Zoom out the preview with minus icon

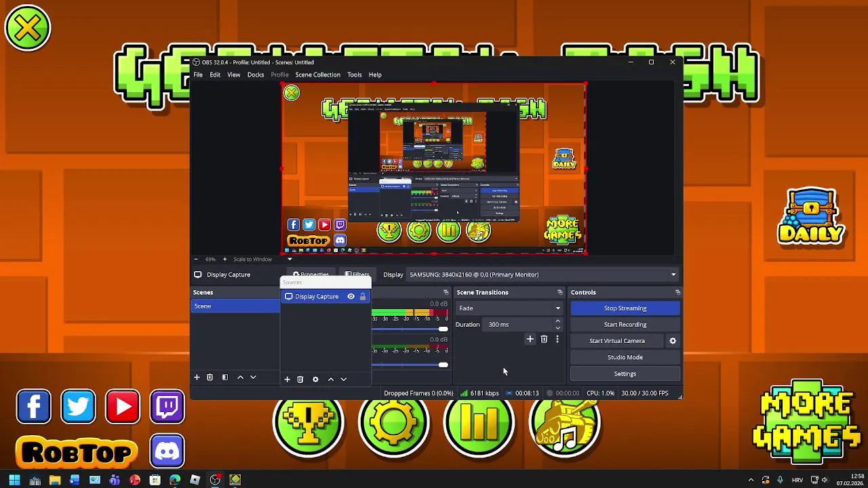point(196,259)
